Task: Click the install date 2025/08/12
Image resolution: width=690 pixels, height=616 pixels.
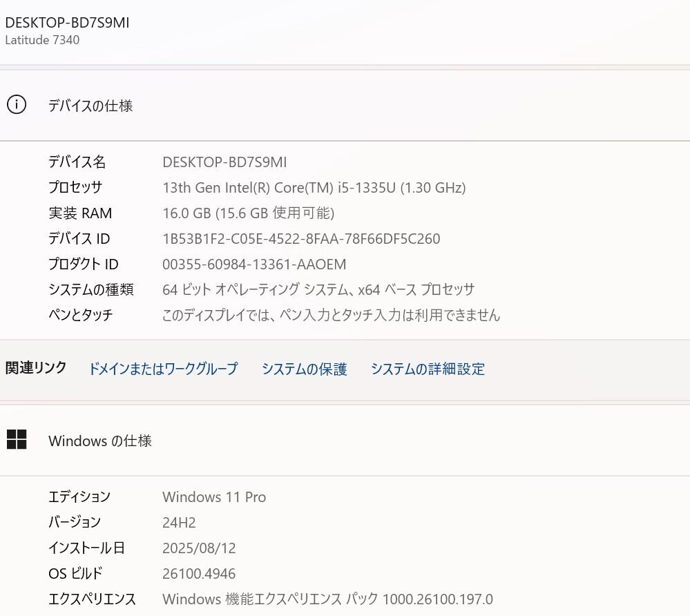Action: click(199, 548)
